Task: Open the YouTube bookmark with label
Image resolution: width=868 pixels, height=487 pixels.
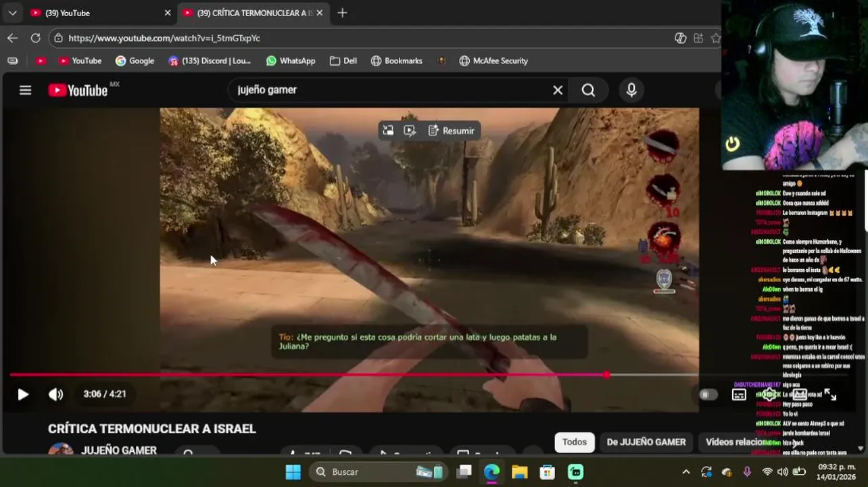Action: [x=80, y=61]
